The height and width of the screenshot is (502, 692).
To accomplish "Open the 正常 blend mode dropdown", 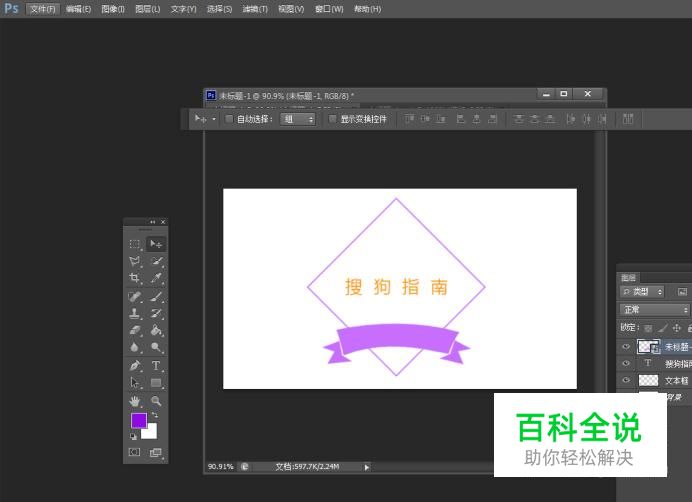I will (654, 310).
